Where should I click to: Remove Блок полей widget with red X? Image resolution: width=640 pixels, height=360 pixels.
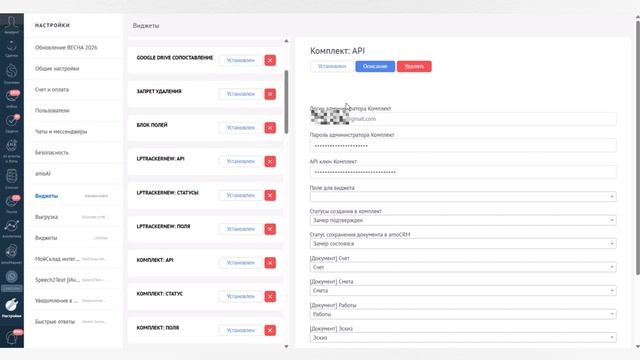click(x=270, y=128)
